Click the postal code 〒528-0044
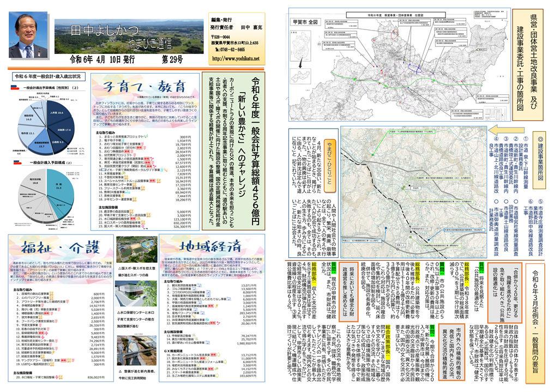The width and height of the screenshot is (554, 392). pos(220,37)
